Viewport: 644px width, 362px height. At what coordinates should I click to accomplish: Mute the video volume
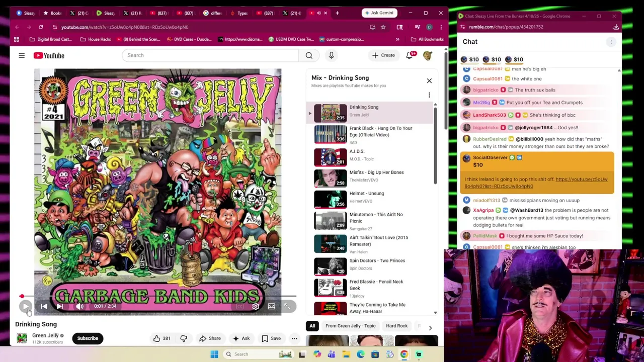coord(79,306)
